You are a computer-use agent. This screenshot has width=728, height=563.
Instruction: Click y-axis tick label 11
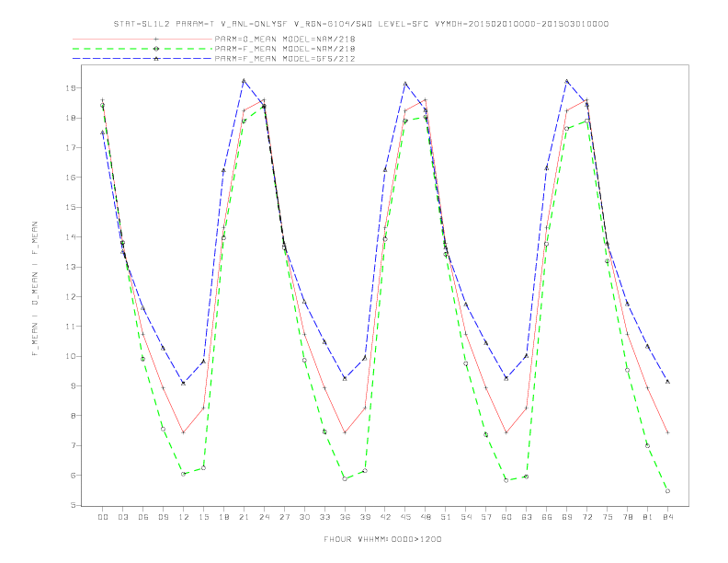point(71,327)
